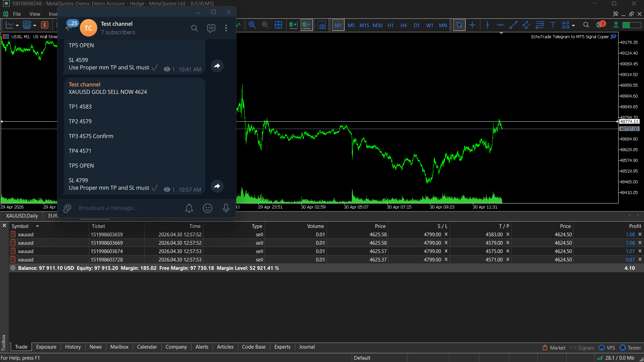Tile chart windows with the grid icon

278,25
